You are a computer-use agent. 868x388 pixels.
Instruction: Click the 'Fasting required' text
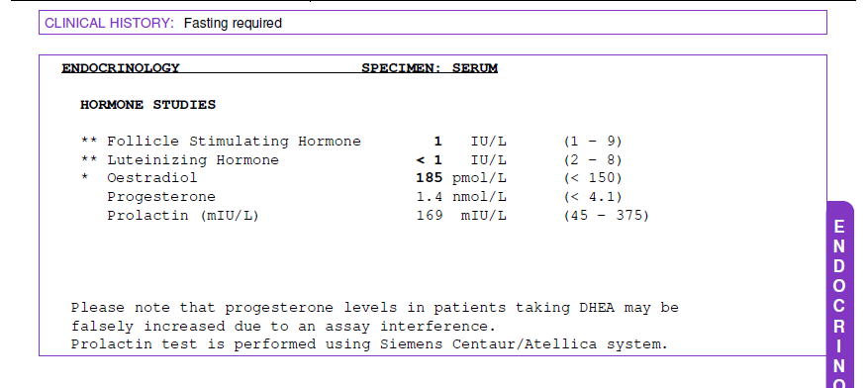tap(233, 23)
